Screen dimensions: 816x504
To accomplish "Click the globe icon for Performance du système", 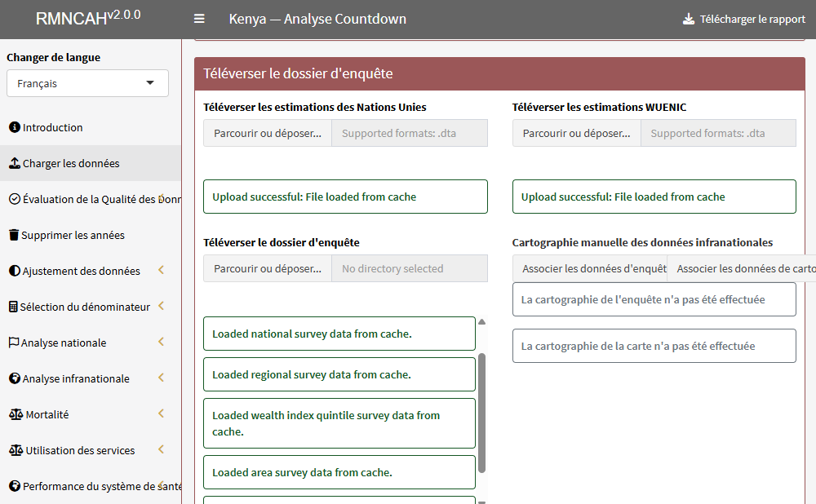I will coord(15,486).
